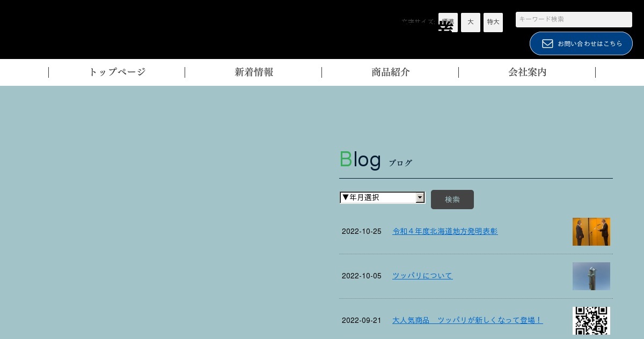The width and height of the screenshot is (644, 339).
Task: Set font size to 特大
Action: point(493,23)
